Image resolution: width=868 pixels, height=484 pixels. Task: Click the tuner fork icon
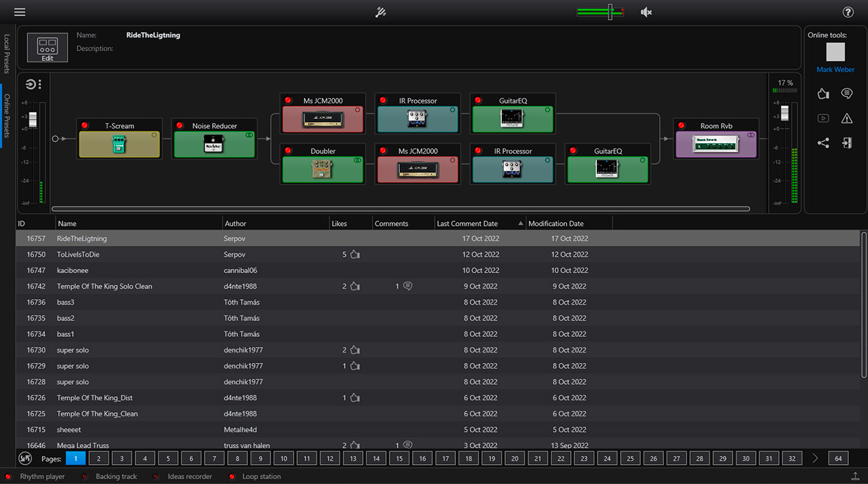point(381,12)
